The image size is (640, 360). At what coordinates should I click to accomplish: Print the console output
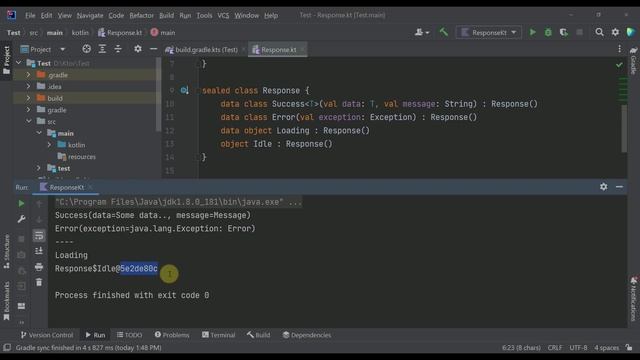[x=39, y=267]
